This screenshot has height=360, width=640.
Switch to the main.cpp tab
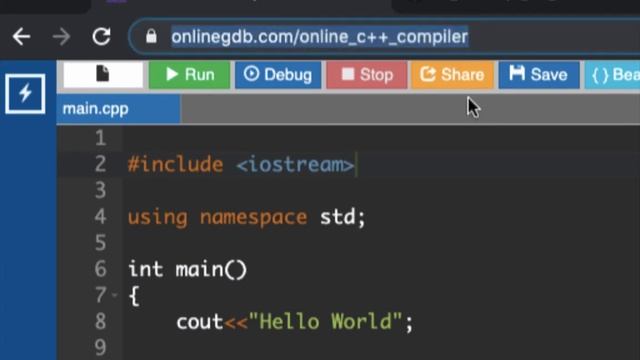click(x=118, y=109)
